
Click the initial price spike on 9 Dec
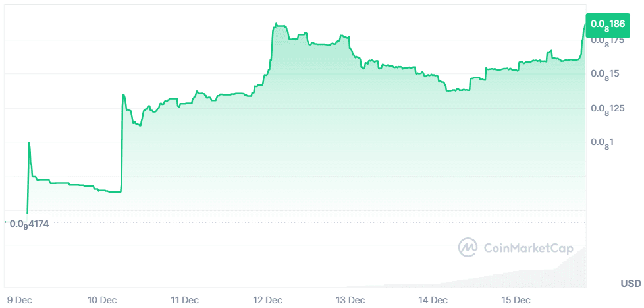point(28,142)
